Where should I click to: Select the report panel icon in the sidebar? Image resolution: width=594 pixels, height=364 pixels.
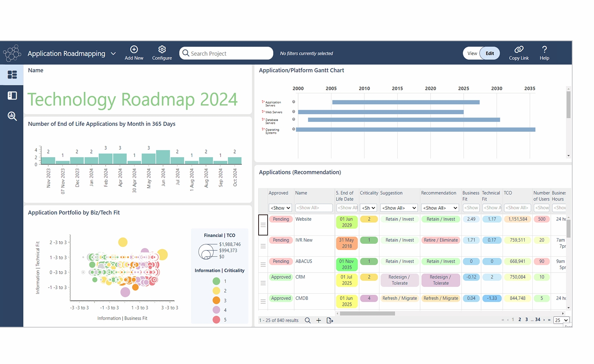(x=12, y=95)
